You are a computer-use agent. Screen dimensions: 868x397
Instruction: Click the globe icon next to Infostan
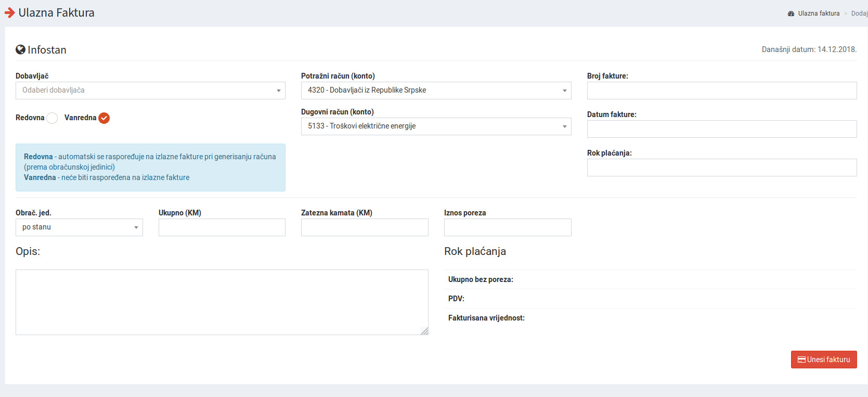tap(21, 50)
